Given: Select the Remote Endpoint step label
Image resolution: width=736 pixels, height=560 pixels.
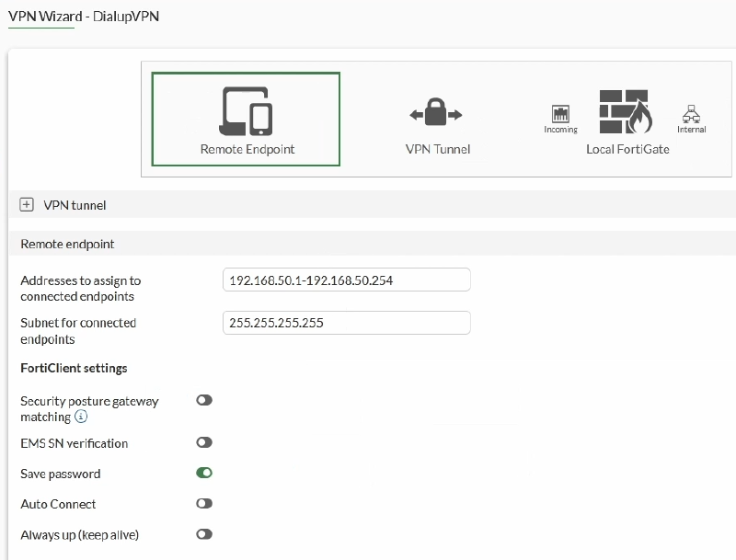Looking at the screenshot, I should click(247, 149).
